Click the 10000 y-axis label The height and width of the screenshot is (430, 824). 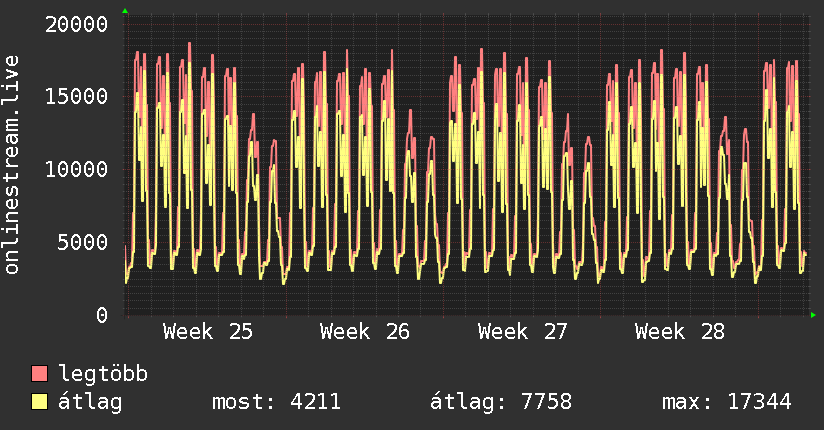pyautogui.click(x=76, y=169)
